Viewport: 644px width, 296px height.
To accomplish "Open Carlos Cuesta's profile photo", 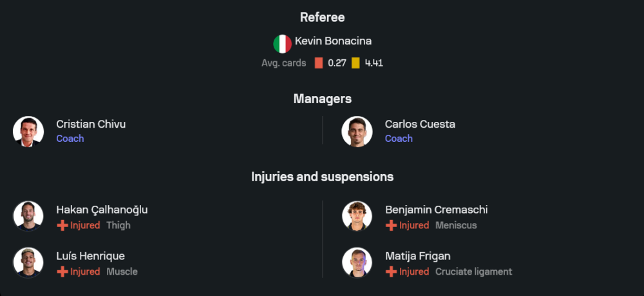I will 357,132.
